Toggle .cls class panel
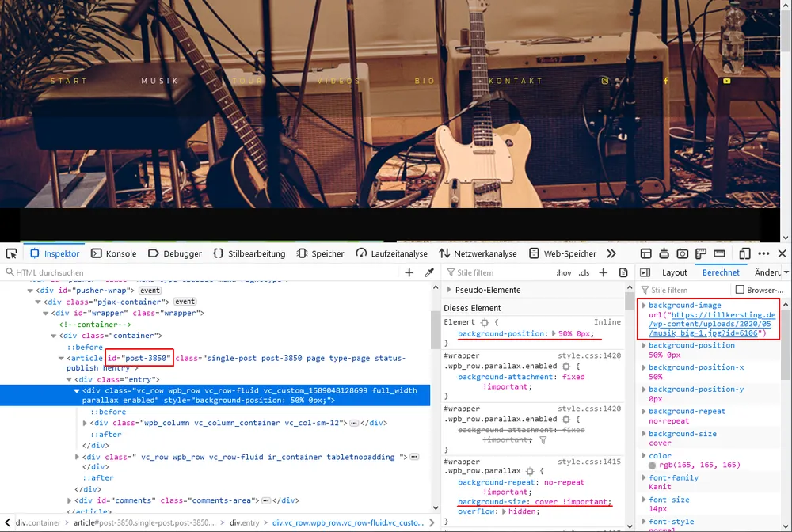792x532 pixels. click(584, 272)
